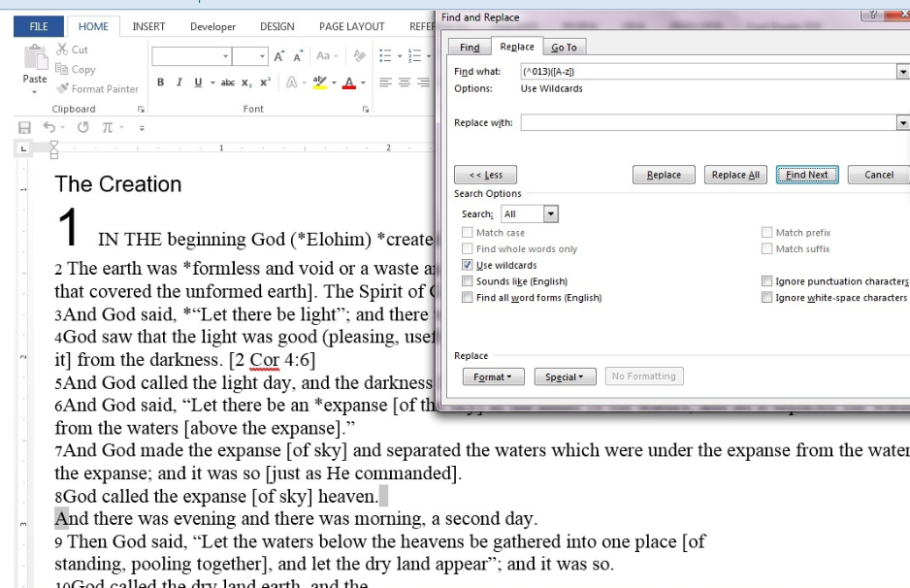Enable Match case checkbox

(468, 232)
